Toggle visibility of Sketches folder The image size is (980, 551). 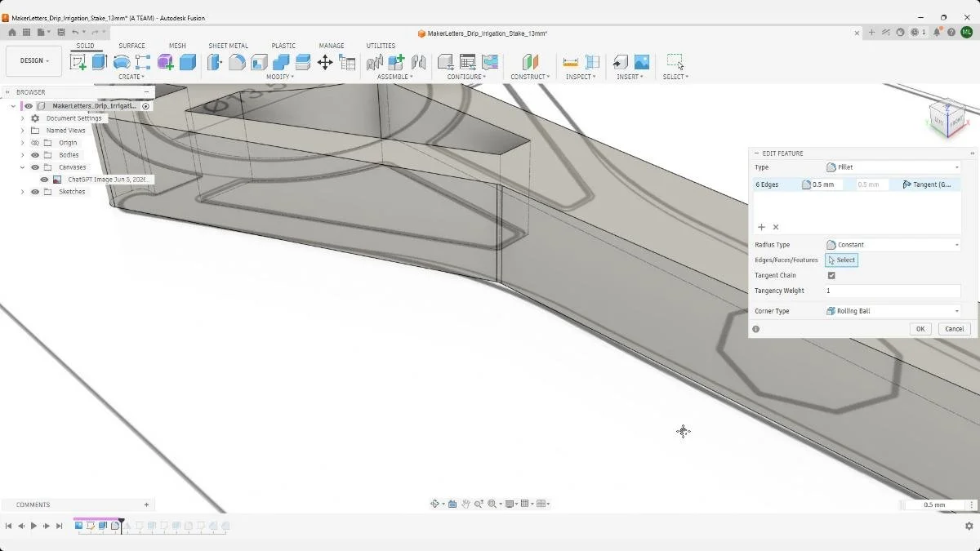35,192
